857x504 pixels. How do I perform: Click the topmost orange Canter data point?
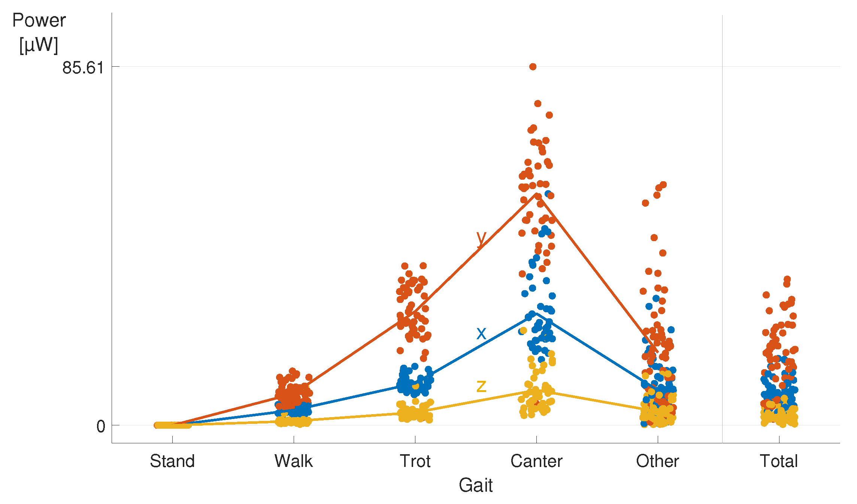coord(533,67)
